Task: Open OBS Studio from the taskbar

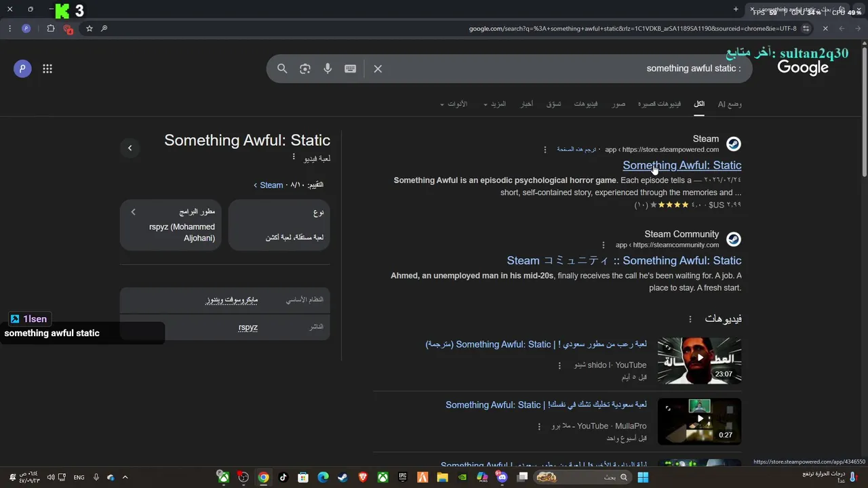Action: pos(243,477)
